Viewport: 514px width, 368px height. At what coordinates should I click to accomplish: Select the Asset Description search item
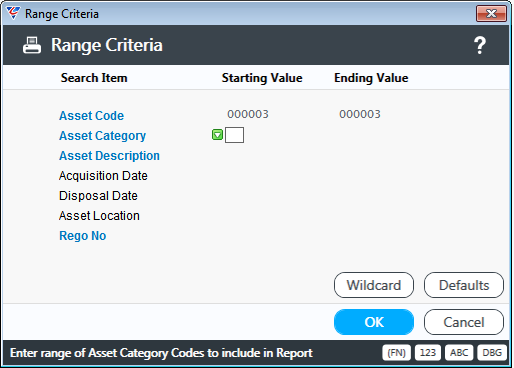pyautogui.click(x=109, y=156)
